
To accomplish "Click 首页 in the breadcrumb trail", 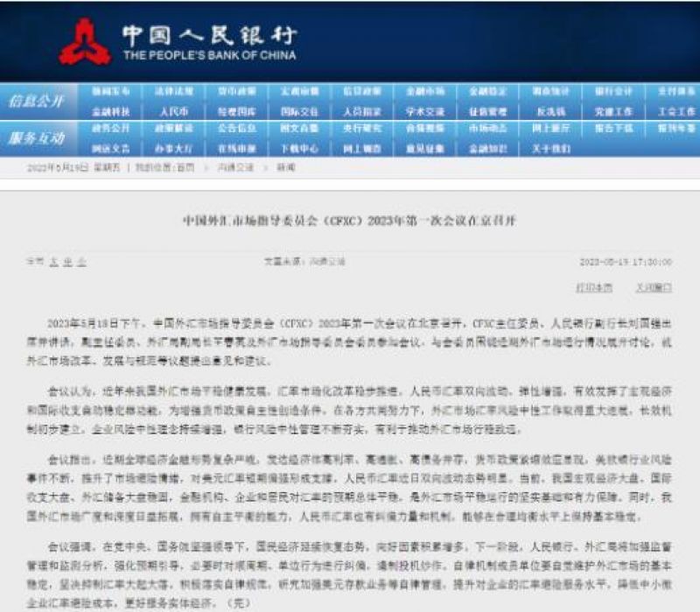I will point(185,167).
